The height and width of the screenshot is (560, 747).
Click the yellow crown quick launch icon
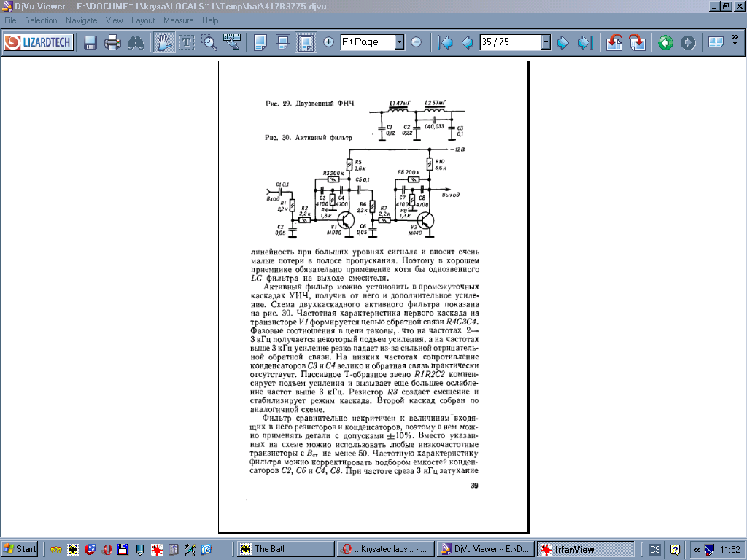pyautogui.click(x=56, y=550)
